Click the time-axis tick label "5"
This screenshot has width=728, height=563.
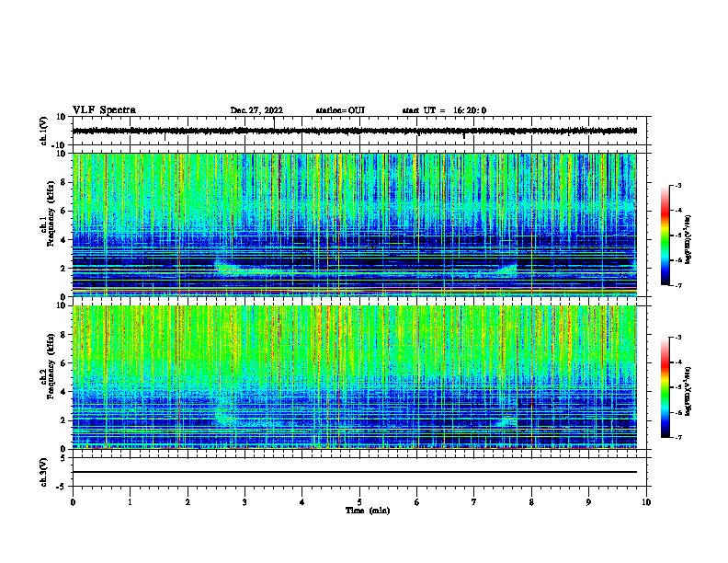coord(359,502)
